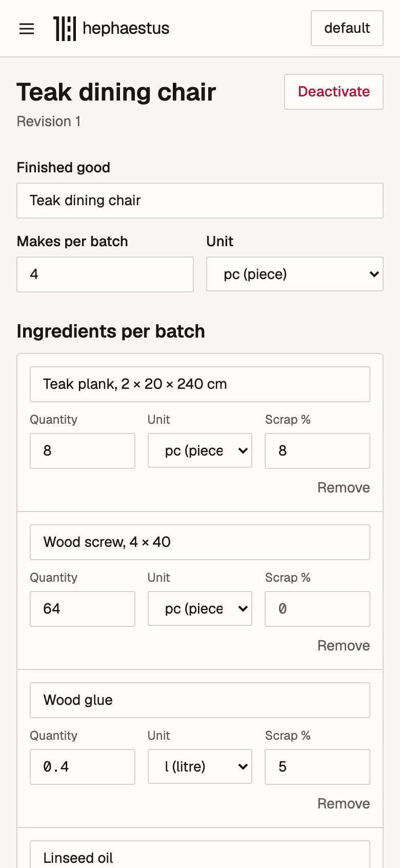Remove the Wood glue ingredient
The height and width of the screenshot is (868, 400).
pos(344,803)
